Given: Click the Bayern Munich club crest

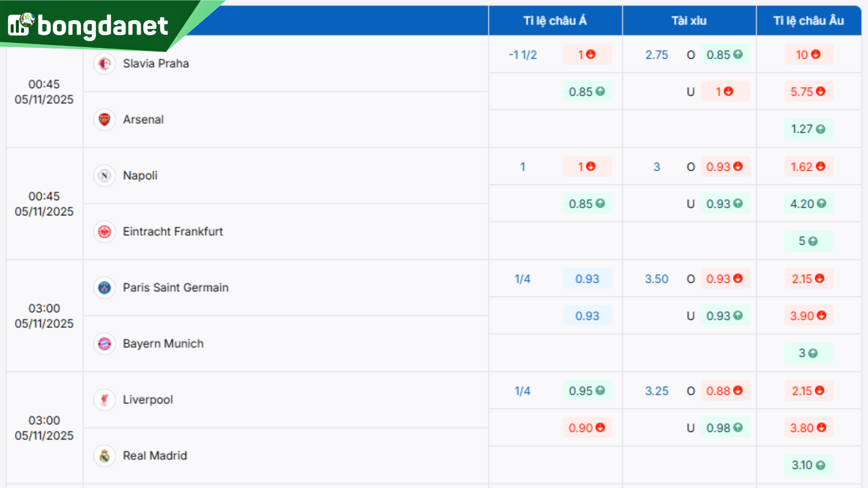Looking at the screenshot, I should tap(104, 344).
